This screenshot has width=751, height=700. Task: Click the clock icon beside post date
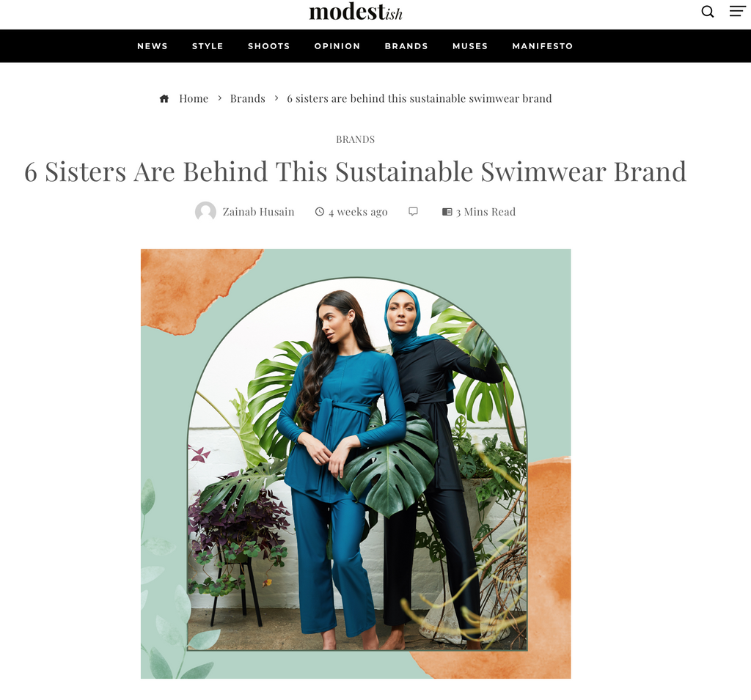(x=319, y=212)
